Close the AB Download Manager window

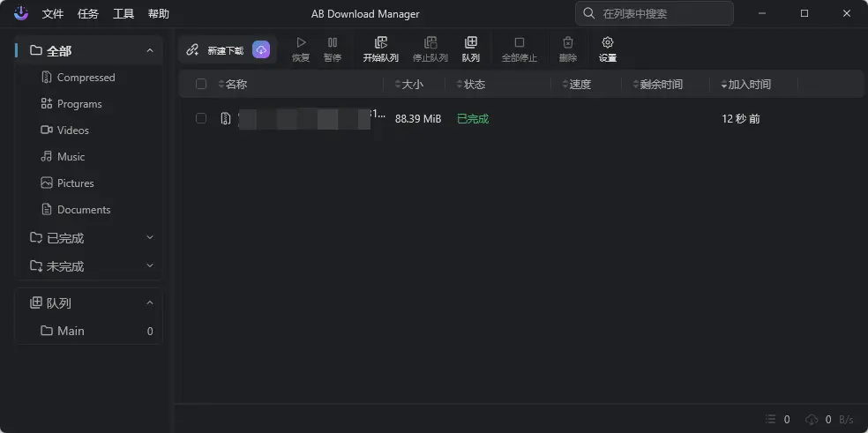click(847, 13)
